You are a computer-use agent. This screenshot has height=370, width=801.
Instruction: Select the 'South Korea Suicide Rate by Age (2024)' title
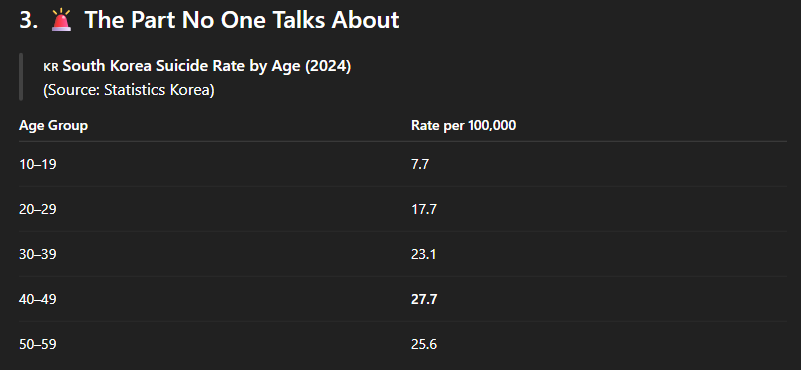coord(207,67)
